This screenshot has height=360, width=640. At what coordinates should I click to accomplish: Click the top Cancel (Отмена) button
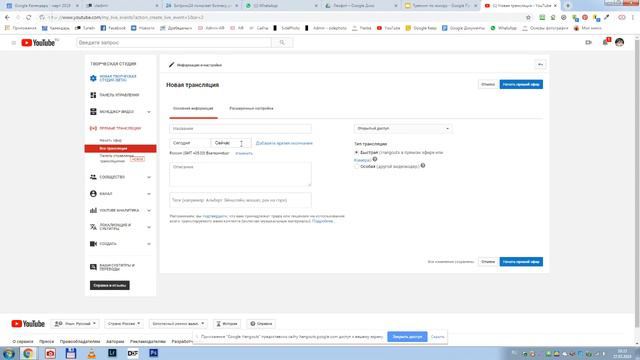[x=488, y=84]
